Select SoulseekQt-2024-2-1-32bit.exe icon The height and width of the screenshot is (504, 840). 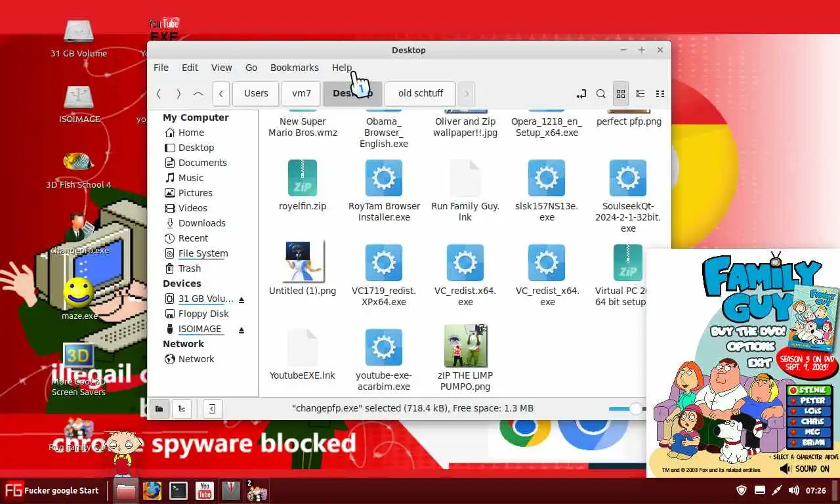[628, 178]
